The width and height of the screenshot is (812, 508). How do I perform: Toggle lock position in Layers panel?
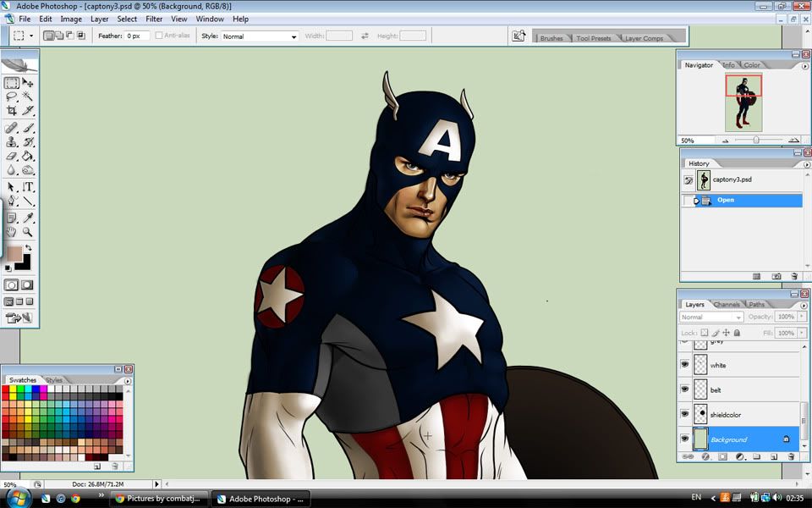click(726, 333)
